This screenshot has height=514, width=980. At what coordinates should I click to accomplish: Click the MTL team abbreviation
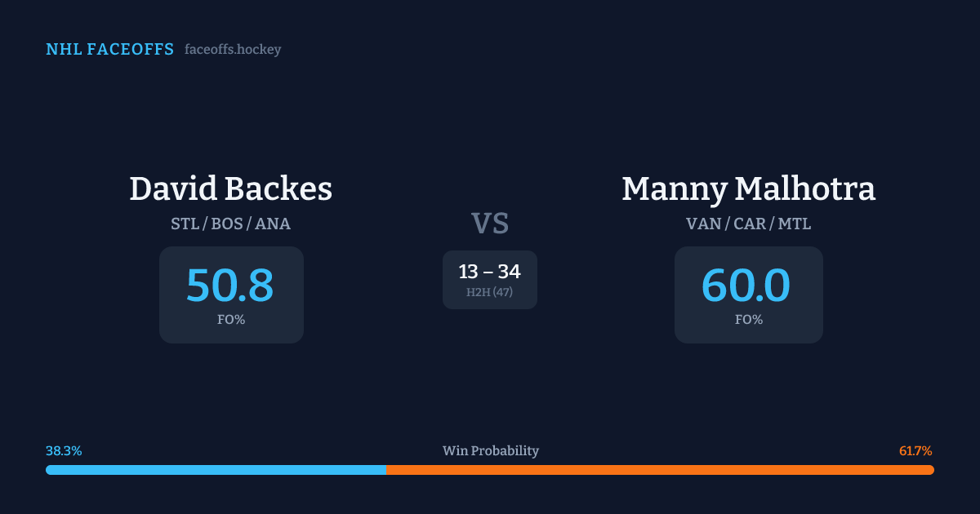point(795,224)
